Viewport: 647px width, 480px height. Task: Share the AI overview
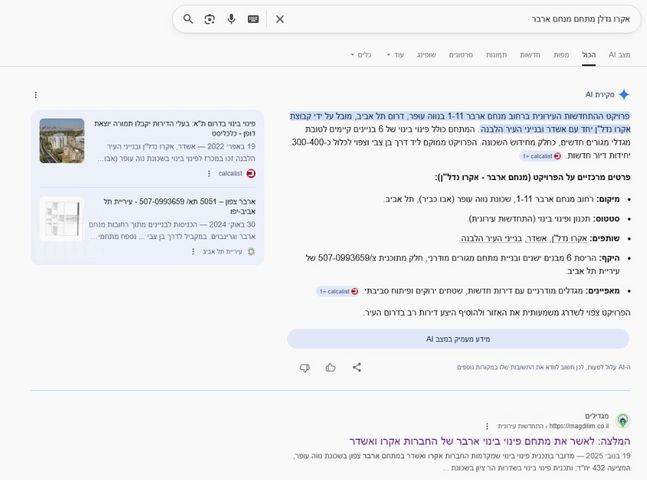coord(357,367)
